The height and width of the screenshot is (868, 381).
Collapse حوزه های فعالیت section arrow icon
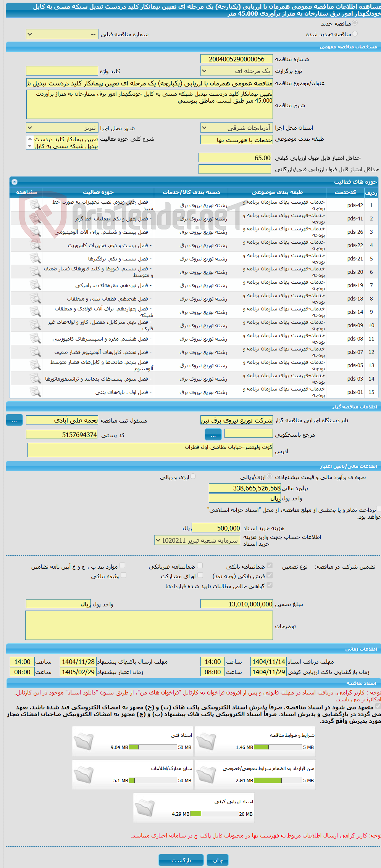(x=15, y=182)
